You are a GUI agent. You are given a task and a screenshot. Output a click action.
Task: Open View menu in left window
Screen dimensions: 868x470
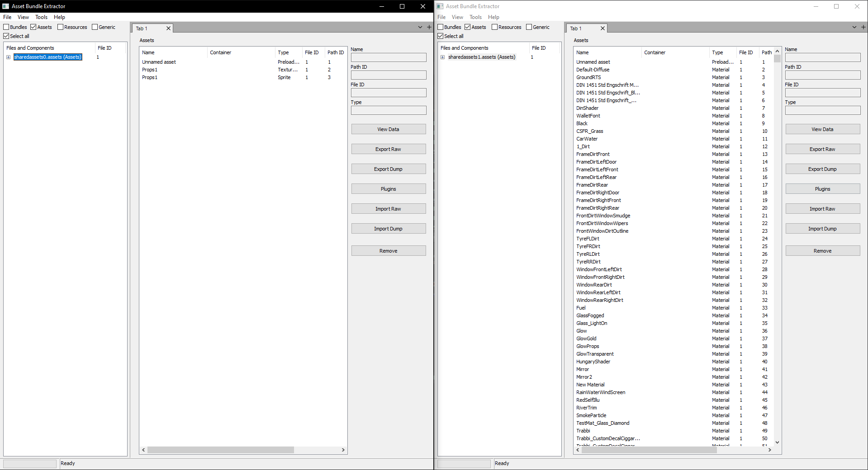23,17
